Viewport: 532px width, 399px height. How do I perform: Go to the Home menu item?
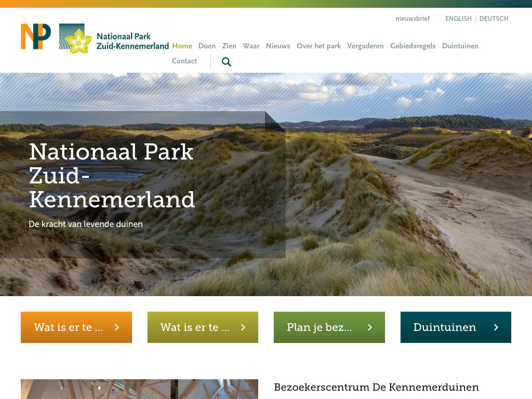pos(182,46)
